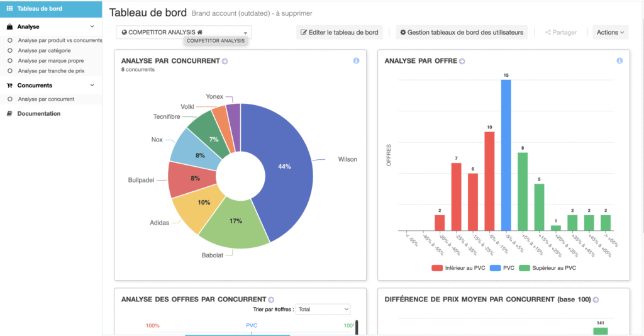
Task: Toggle Inférieur au PVC legend series
Action: (x=458, y=268)
